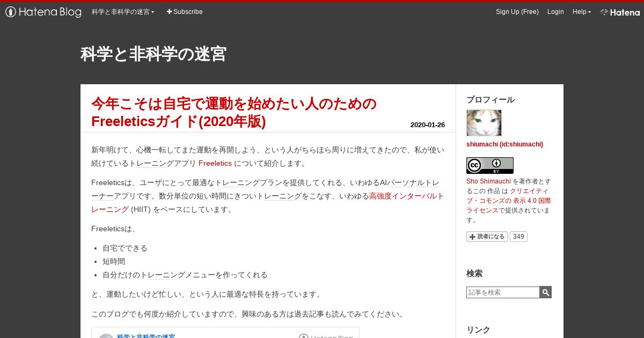The width and height of the screenshot is (644, 338).
Task: Click the plus icon on Subscribe
Action: [169, 12]
